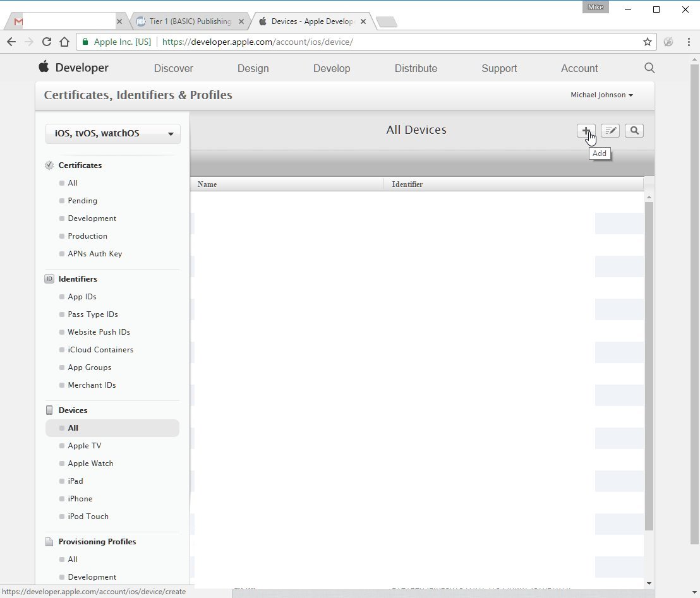The image size is (700, 598).
Task: Open the Distribute menu item
Action: [416, 68]
